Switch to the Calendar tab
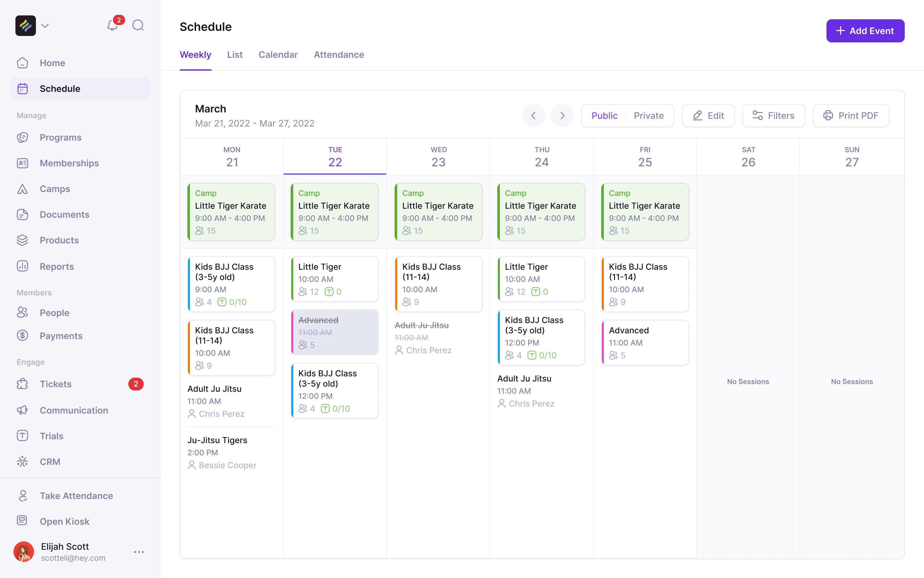This screenshot has width=924, height=578. pos(278,55)
